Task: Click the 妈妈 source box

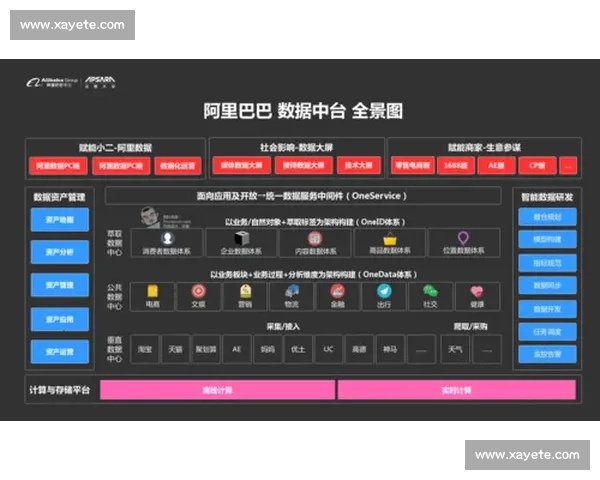Action: tap(267, 349)
